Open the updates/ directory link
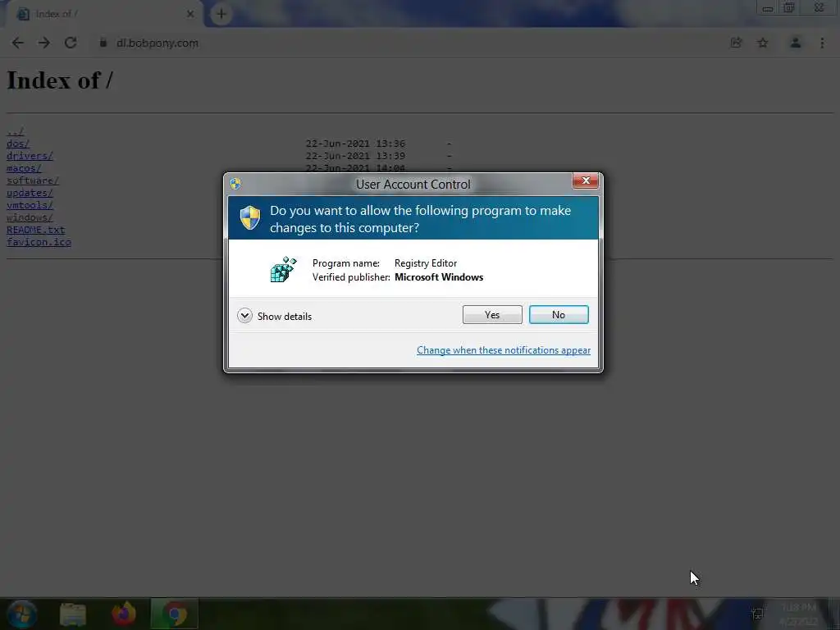The image size is (840, 630). [x=30, y=193]
